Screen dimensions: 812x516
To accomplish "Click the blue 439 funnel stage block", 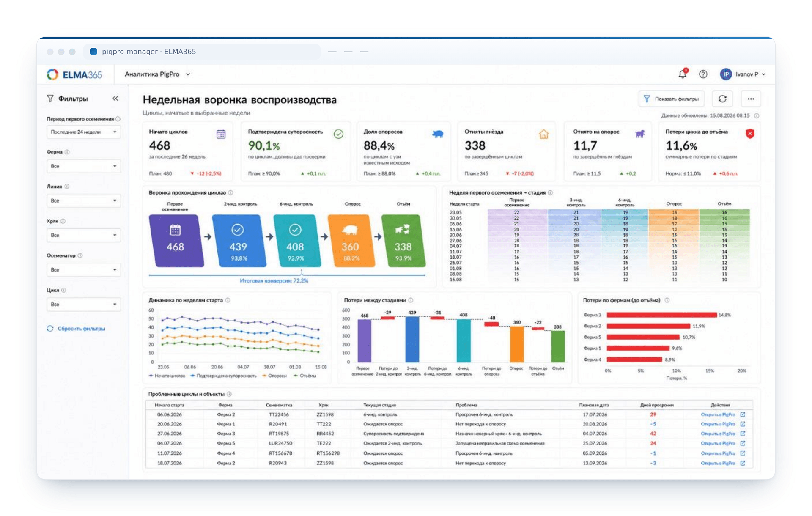I will [x=239, y=241].
